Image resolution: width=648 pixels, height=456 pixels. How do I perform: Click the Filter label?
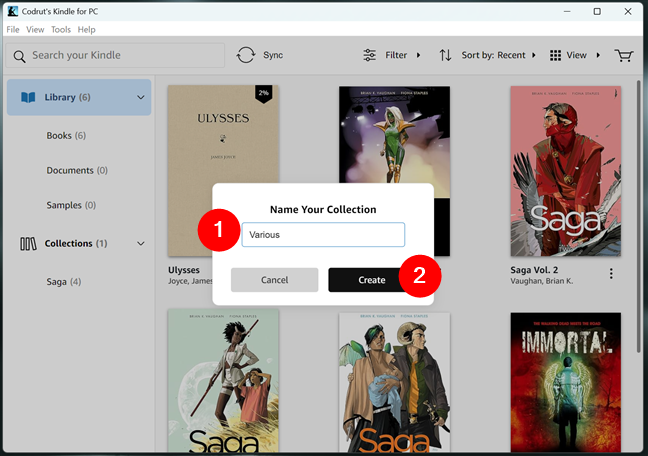(x=396, y=55)
